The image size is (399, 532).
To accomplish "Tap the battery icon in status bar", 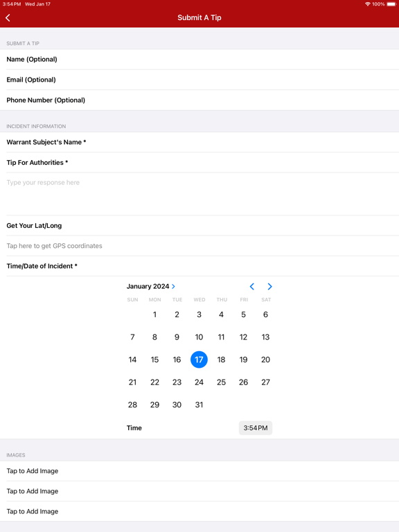I will 391,4.
